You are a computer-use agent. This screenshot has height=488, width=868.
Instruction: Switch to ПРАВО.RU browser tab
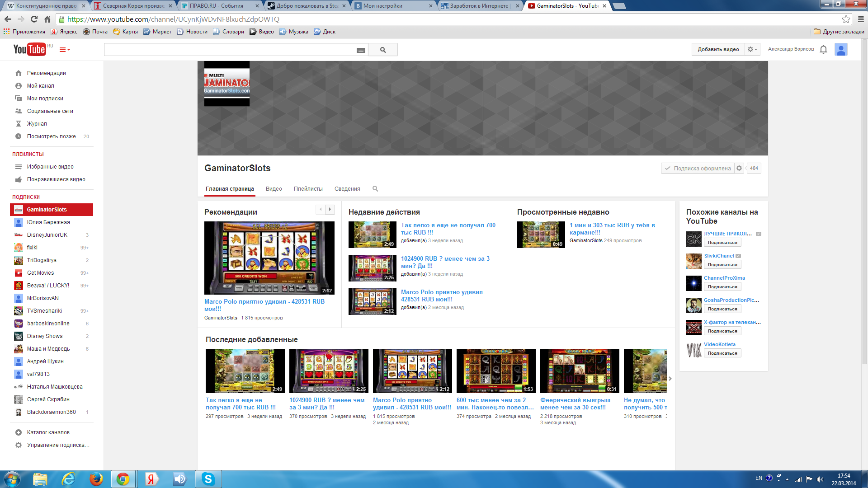219,6
